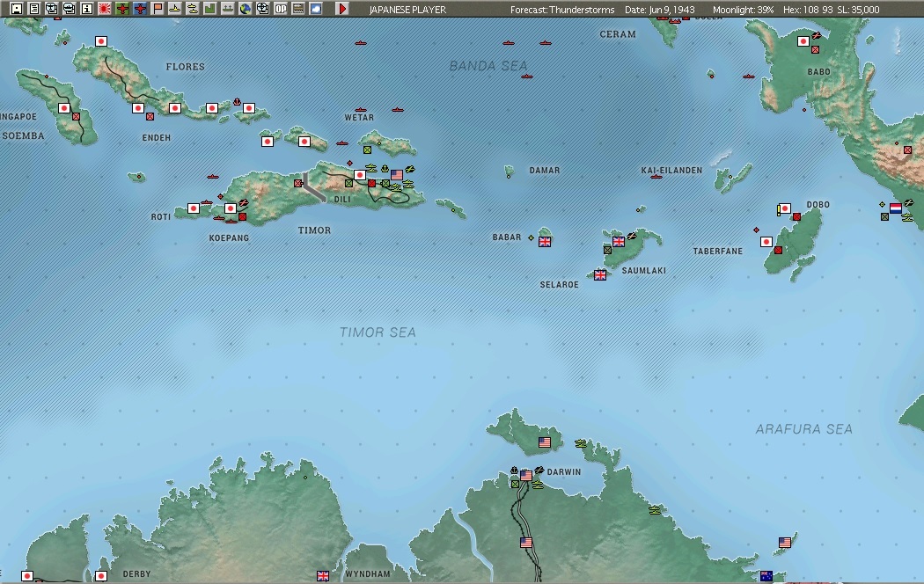Select the red plane on green icon
This screenshot has width=924, height=584.
122,8
